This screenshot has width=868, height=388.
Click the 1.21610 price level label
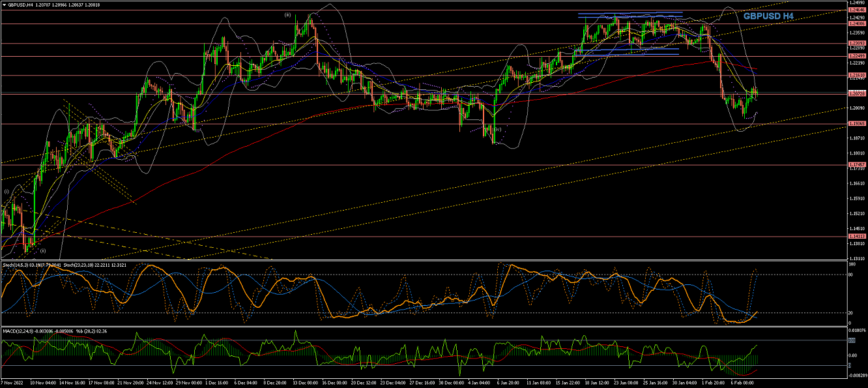point(858,75)
